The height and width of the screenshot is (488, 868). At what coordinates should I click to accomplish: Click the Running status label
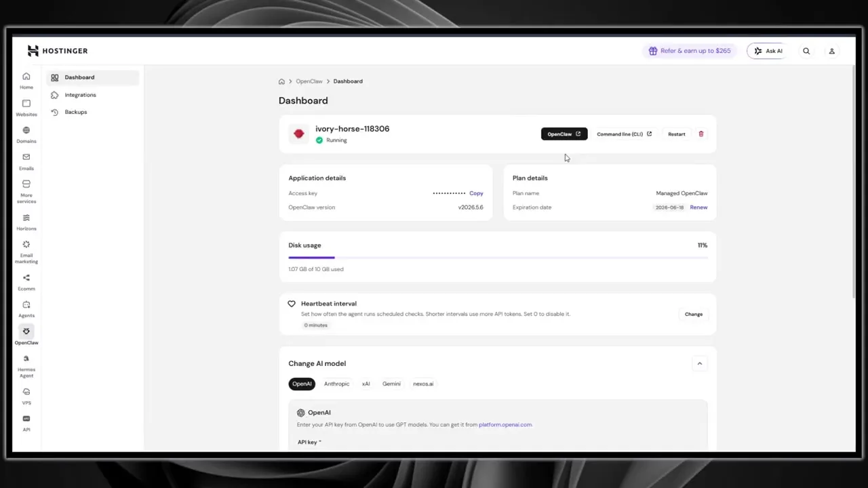[x=336, y=140]
